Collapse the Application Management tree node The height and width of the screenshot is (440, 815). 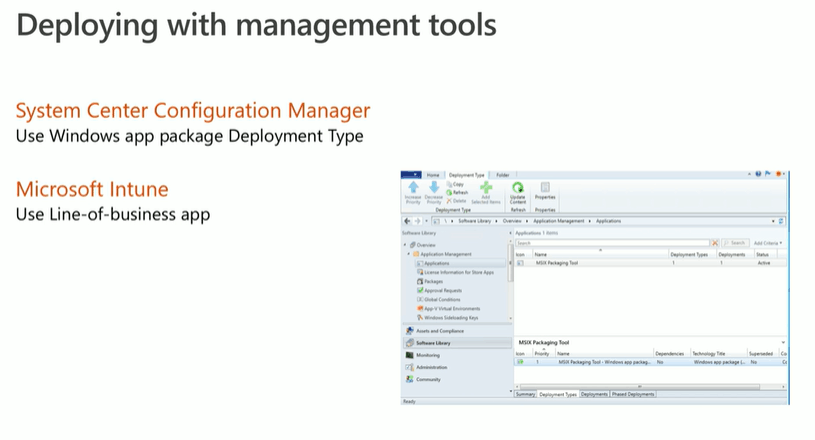point(409,254)
